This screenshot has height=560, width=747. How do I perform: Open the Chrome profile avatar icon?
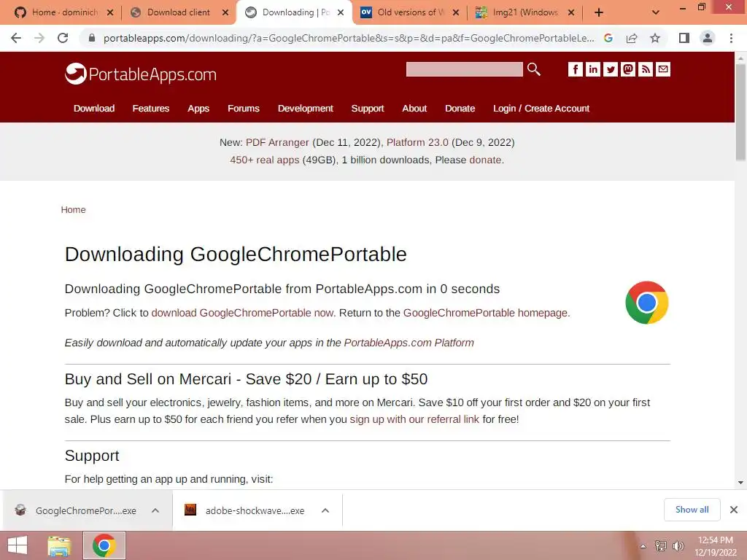coord(708,38)
